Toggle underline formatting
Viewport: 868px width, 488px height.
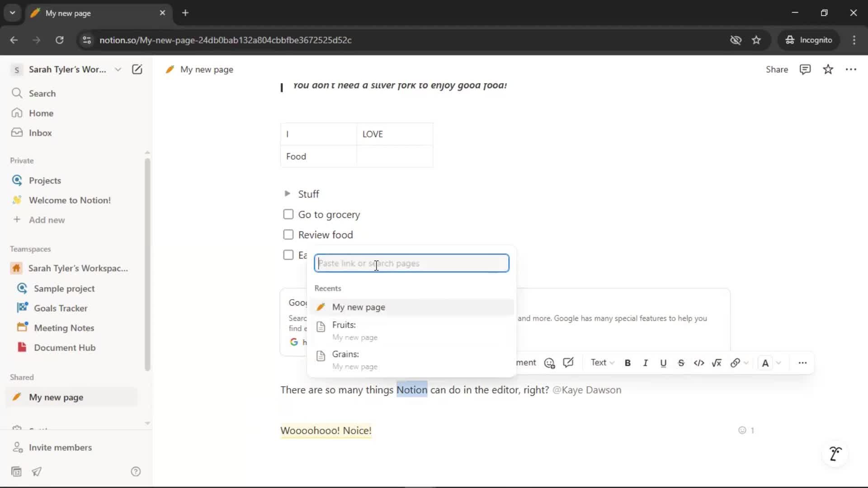(x=663, y=363)
